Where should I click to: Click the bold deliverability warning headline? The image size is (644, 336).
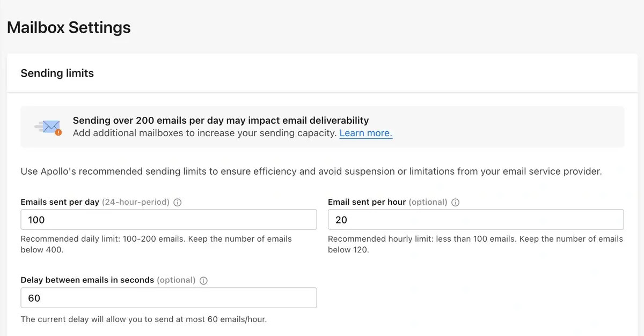221,120
